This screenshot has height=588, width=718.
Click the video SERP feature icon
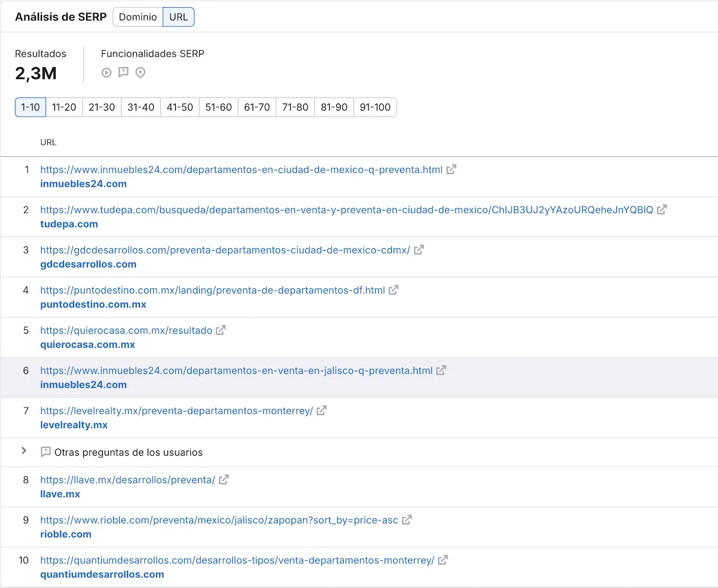[x=107, y=72]
